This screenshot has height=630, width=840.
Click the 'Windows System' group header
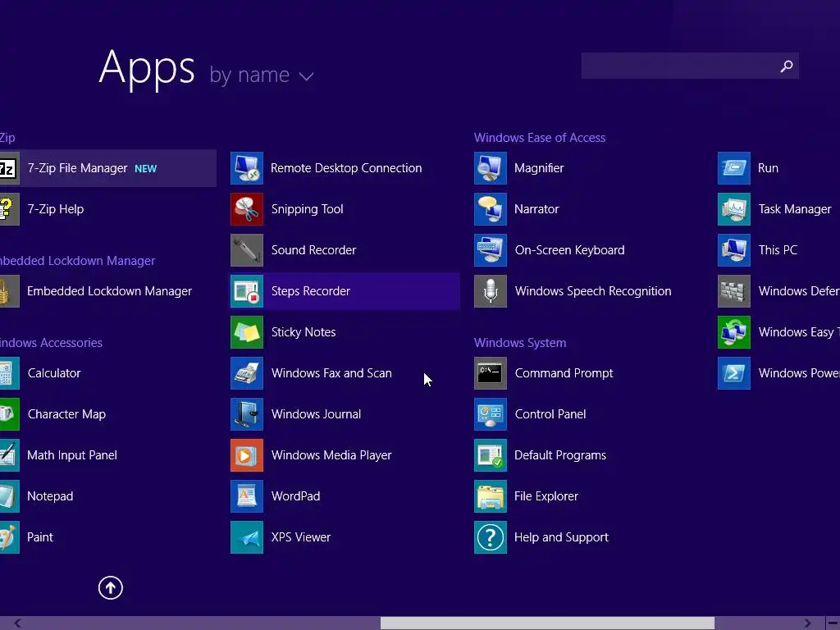[519, 343]
